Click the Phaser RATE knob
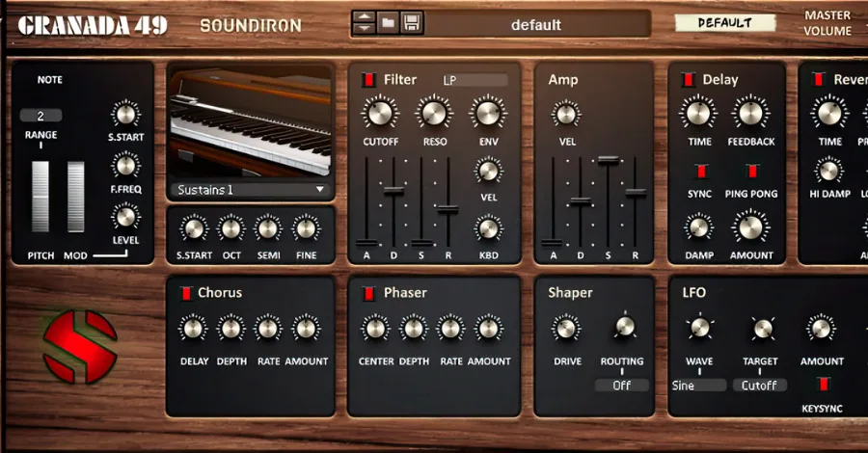The width and height of the screenshot is (868, 453). (x=451, y=329)
